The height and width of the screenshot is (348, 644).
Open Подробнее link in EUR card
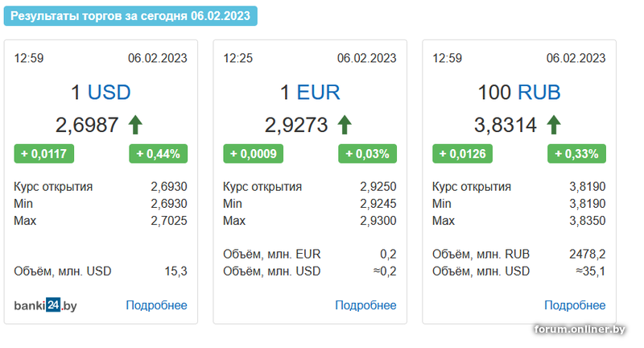[365, 305]
